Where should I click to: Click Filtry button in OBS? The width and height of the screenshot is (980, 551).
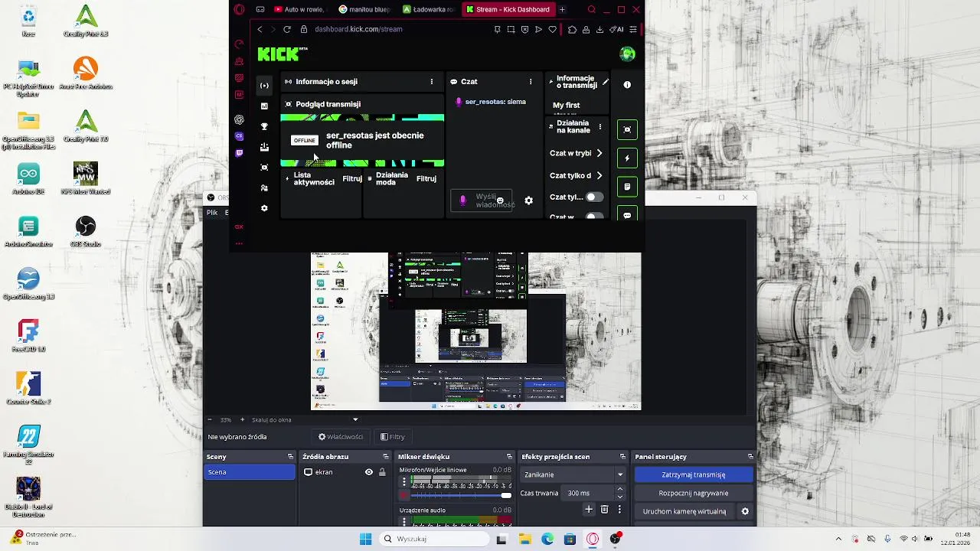coord(393,436)
